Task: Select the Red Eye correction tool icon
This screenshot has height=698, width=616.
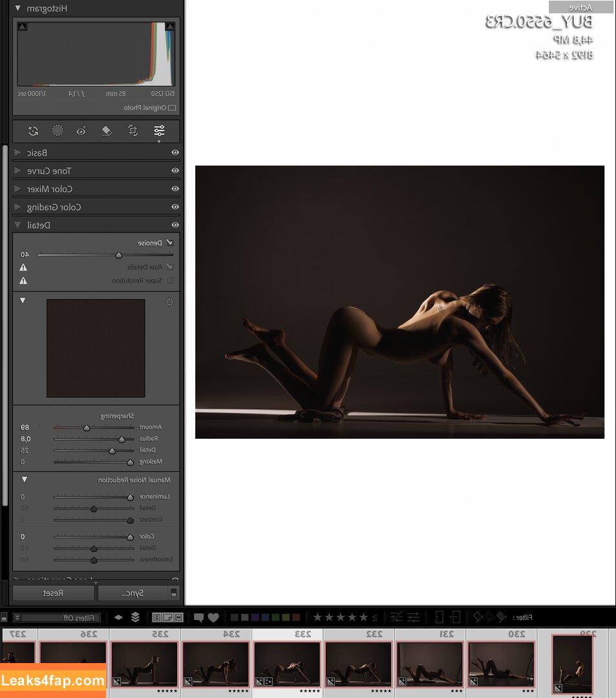Action: coord(81,131)
